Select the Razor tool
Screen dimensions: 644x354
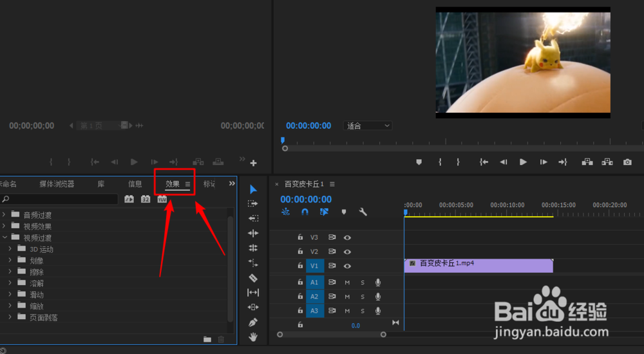coord(253,278)
